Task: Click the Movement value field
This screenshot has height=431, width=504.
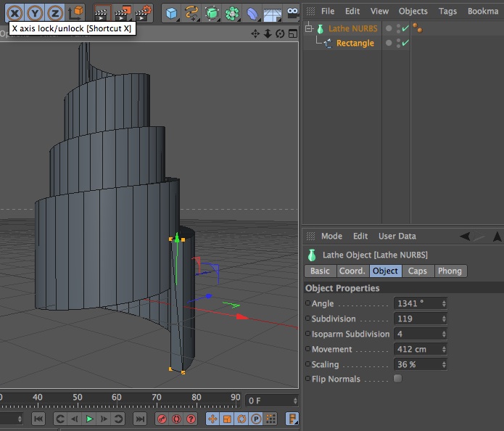Action: (x=421, y=349)
